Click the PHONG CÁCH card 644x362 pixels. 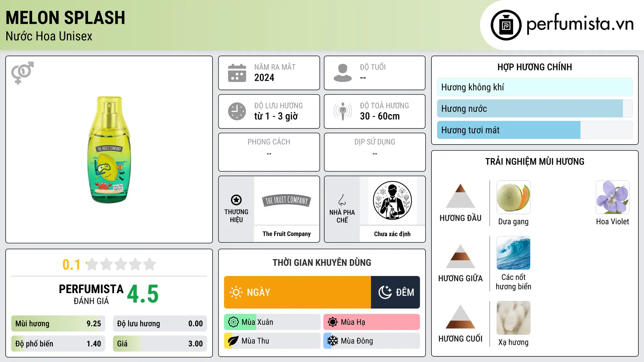(x=269, y=152)
